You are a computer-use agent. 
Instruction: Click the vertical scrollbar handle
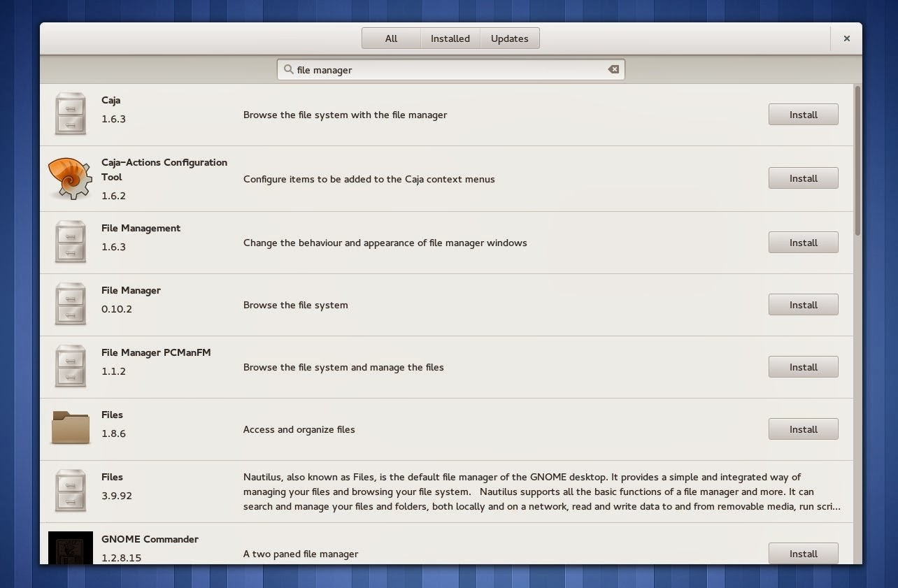tap(857, 161)
